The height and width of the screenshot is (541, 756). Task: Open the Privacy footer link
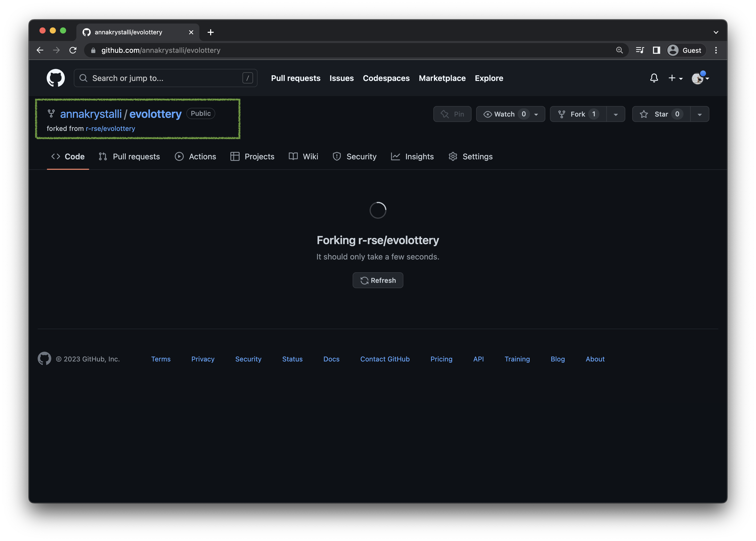click(x=203, y=359)
